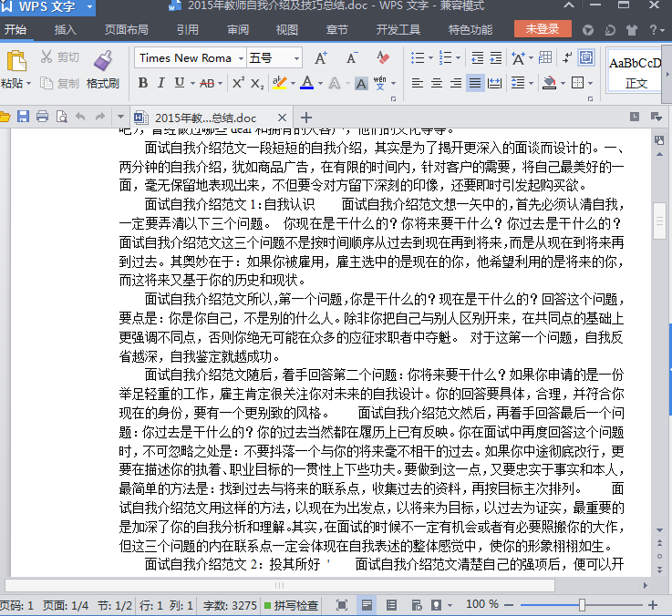Expand numbered list options arrow
Viewport: 672px width, 616px height.
click(459, 57)
